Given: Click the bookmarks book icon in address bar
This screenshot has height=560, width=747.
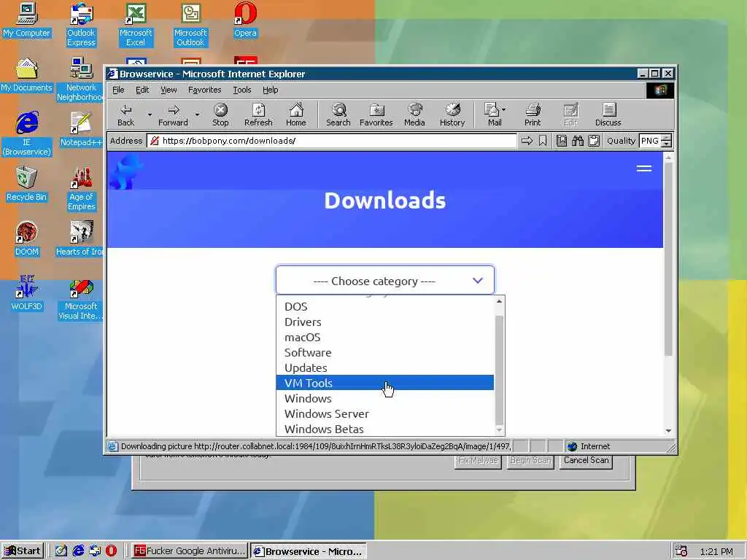Looking at the screenshot, I should [x=562, y=141].
